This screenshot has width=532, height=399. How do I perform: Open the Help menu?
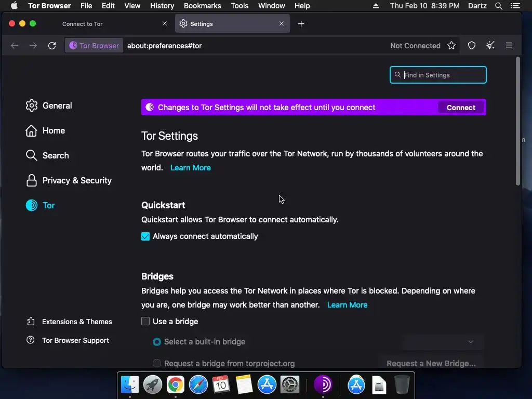click(302, 6)
